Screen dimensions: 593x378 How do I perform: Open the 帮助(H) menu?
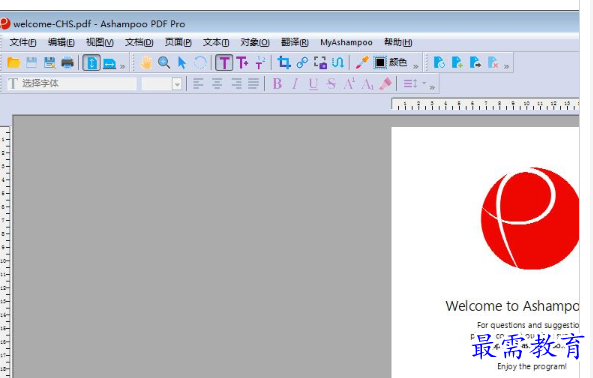pyautogui.click(x=398, y=42)
